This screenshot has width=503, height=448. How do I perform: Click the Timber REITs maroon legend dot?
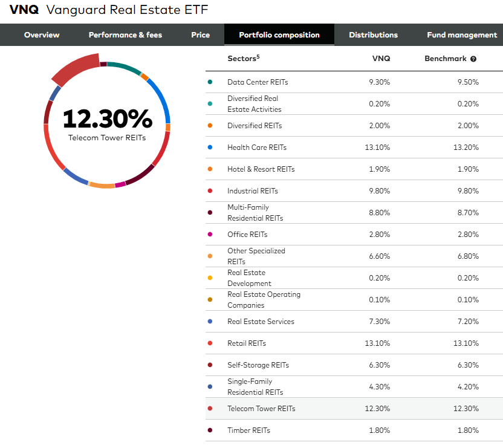(210, 430)
